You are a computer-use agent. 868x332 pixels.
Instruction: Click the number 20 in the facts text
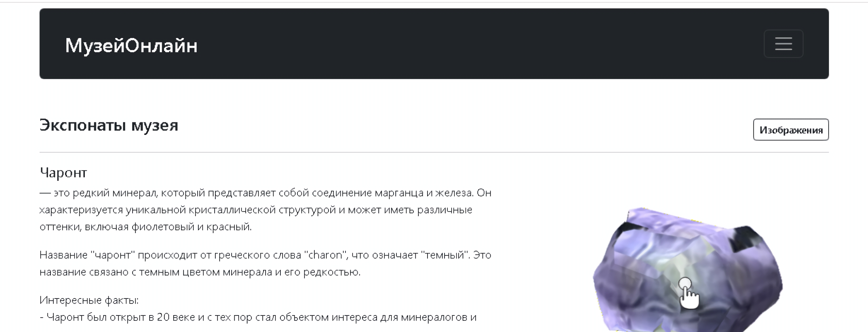coord(163,317)
